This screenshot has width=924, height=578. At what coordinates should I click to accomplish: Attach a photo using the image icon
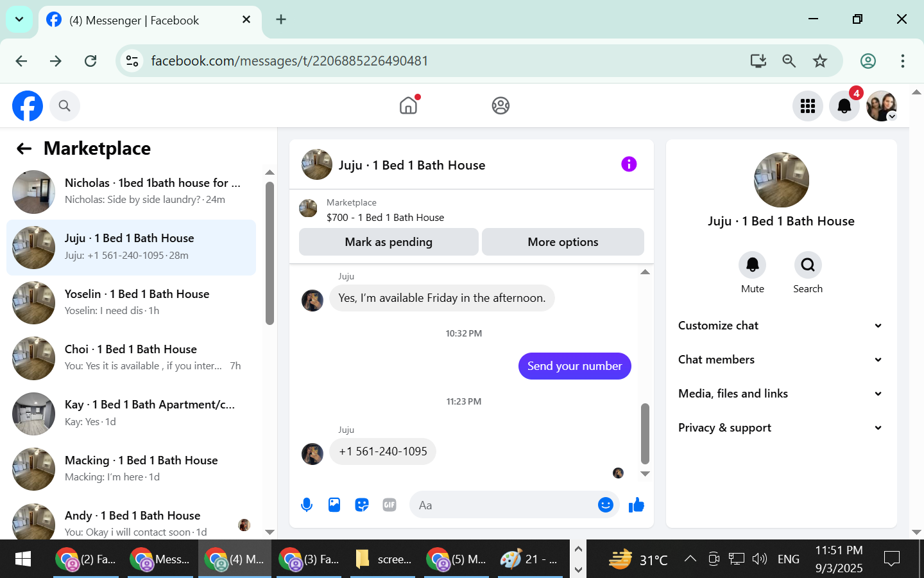click(334, 505)
